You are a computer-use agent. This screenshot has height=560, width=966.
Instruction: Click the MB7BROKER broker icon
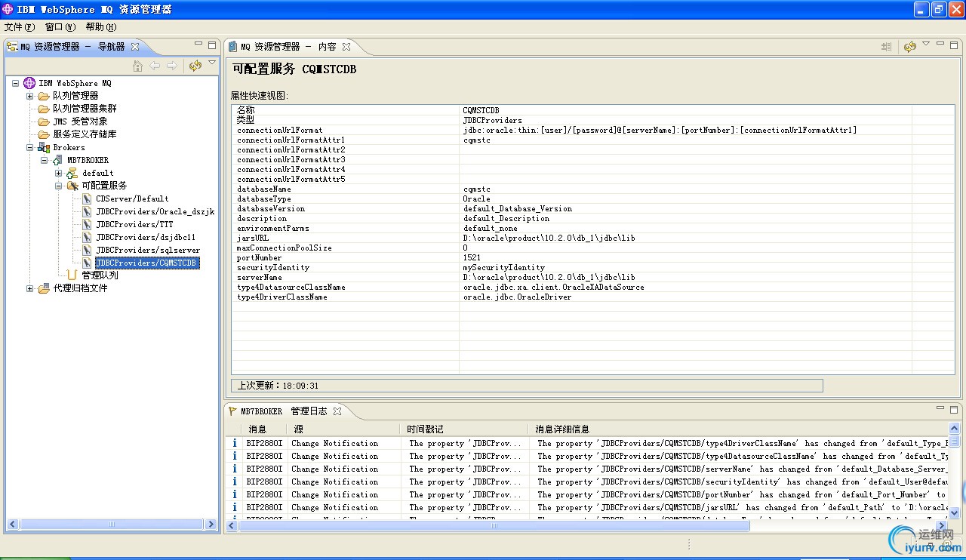coord(57,160)
